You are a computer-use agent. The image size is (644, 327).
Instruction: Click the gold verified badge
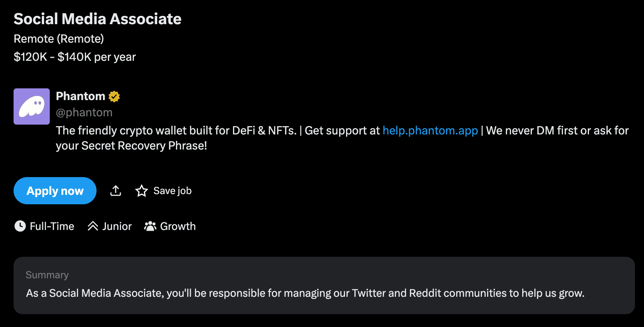tap(114, 97)
